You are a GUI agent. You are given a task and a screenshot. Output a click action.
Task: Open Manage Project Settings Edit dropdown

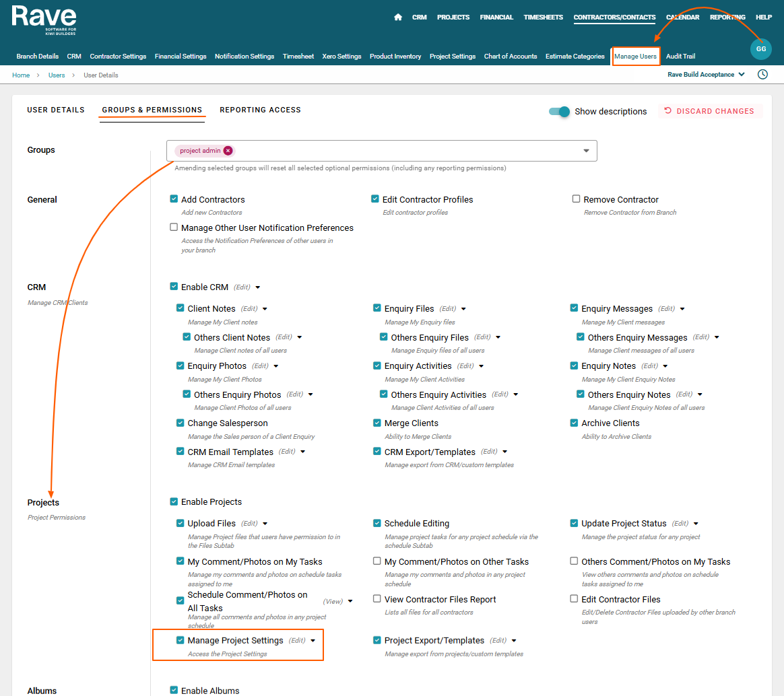pyautogui.click(x=313, y=641)
